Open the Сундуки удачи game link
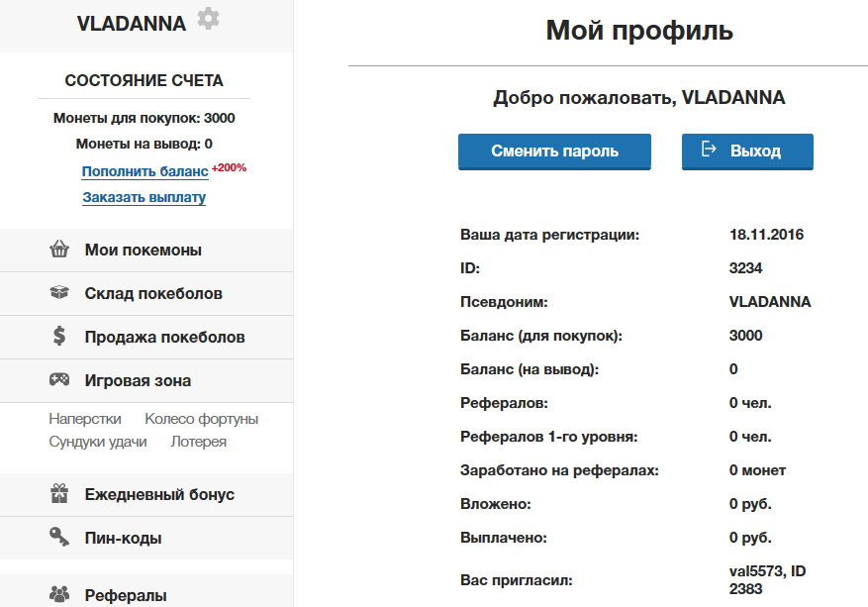 pos(98,442)
